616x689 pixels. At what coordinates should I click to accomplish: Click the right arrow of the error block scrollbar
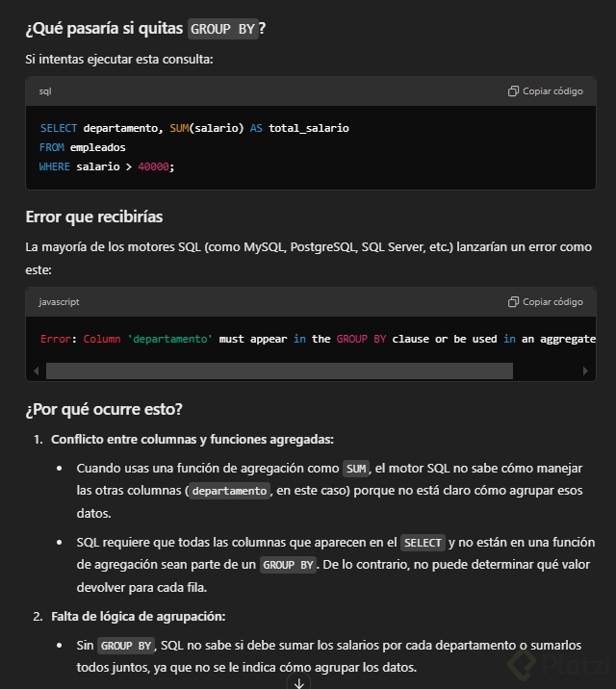coord(585,370)
